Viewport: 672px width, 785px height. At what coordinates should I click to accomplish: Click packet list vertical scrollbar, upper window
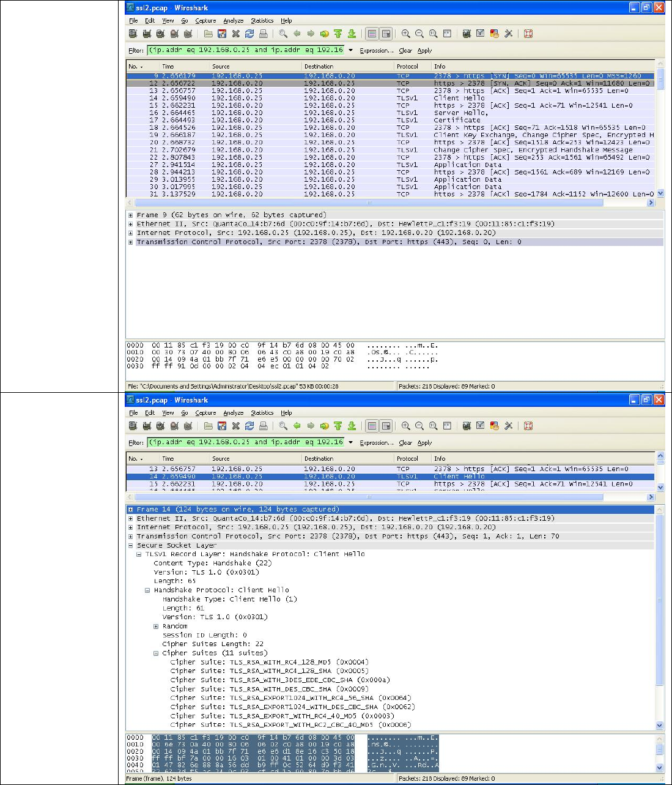point(660,128)
